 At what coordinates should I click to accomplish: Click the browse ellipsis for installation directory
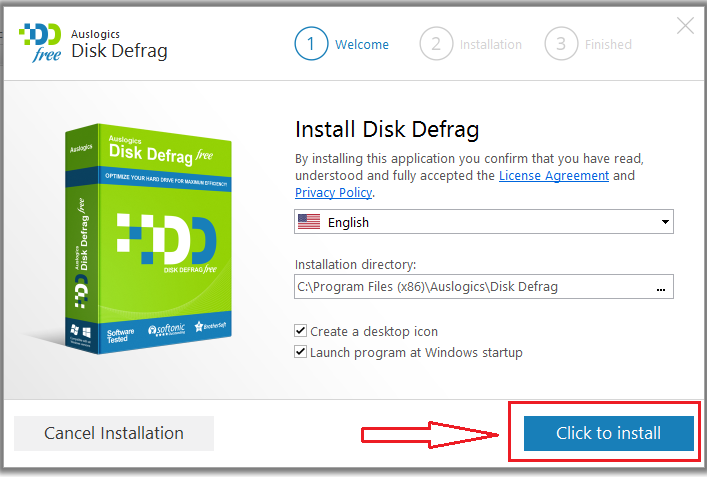pos(660,287)
